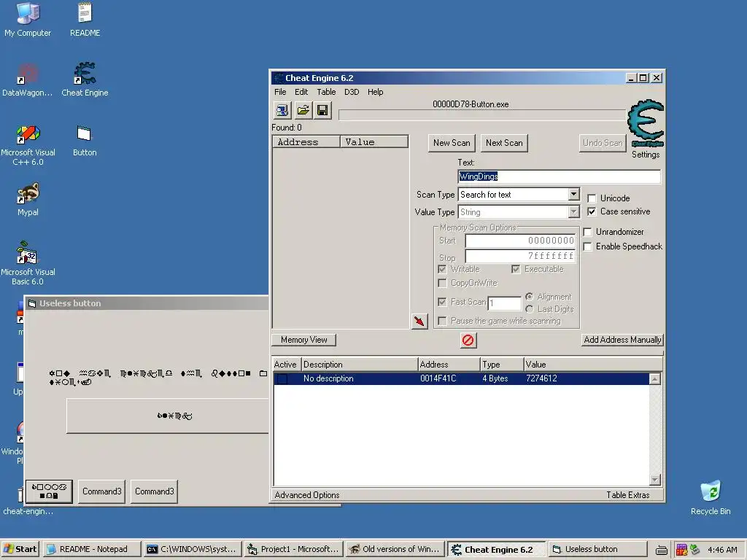Toggle the Executable checkbox
The image size is (747, 560).
(516, 269)
